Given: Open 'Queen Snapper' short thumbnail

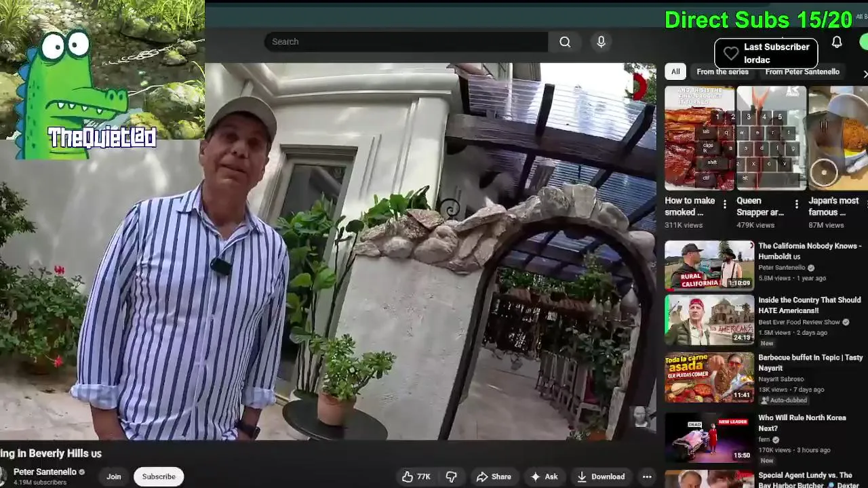Looking at the screenshot, I should tap(771, 138).
